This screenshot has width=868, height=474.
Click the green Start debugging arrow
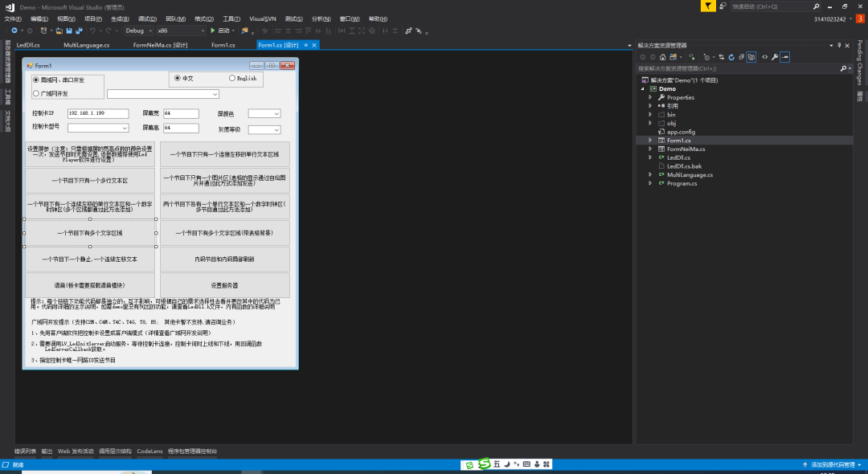(x=213, y=31)
